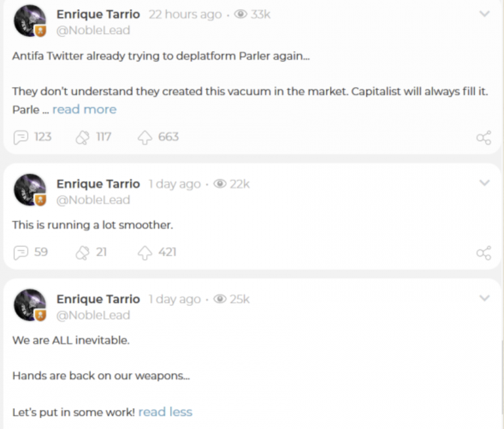Expand options menu on the 22 hours ago post
Screen dimensions: 504x429
484,14
